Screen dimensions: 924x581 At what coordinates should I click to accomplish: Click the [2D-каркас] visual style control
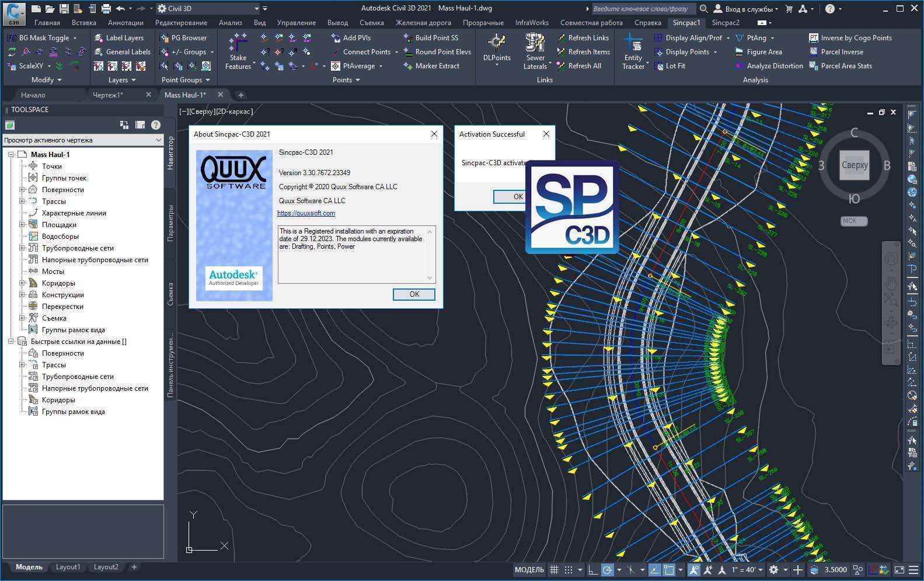click(235, 111)
